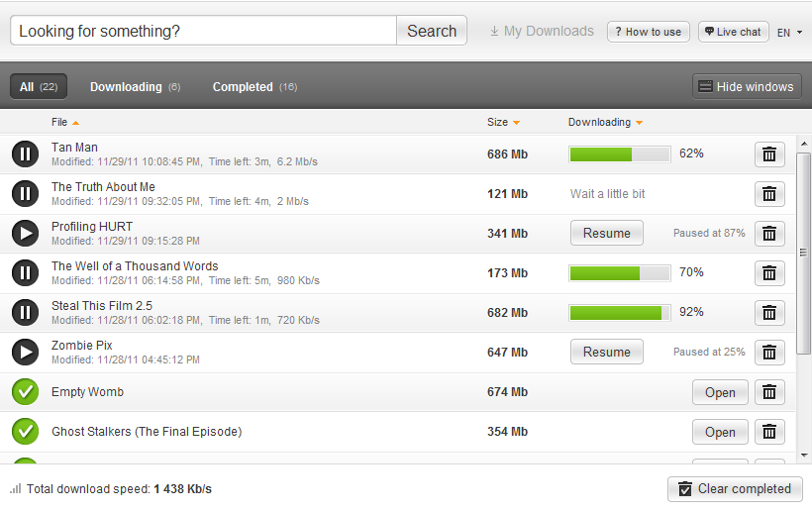Viewport: 812px width, 513px height.
Task: Delete The Truth About Me with trash icon
Action: coord(769,194)
